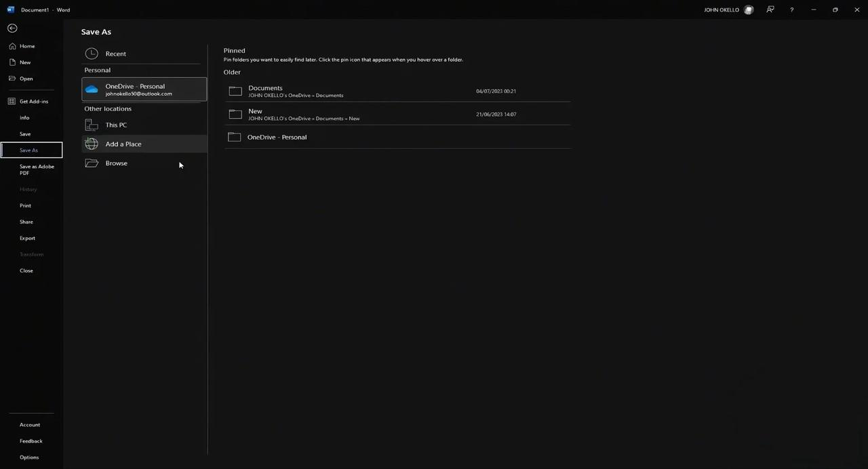Open Word Options
The image size is (868, 469).
click(x=29, y=457)
